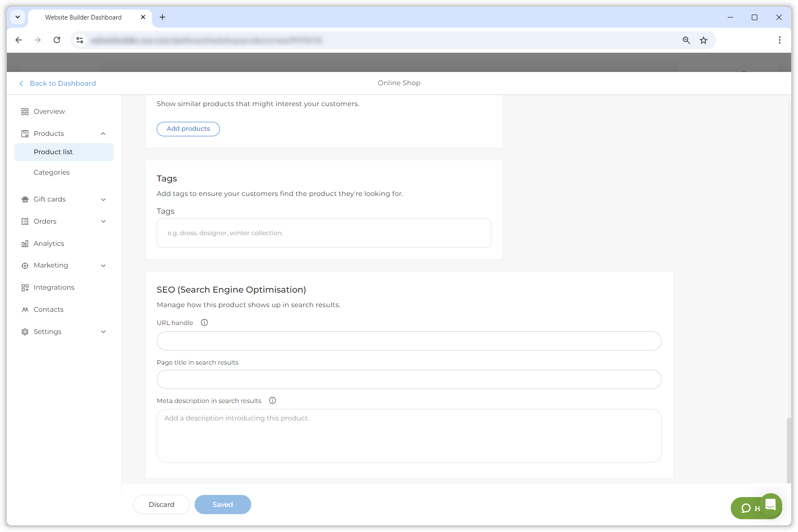Collapse the Products sidebar menu
The image size is (798, 532).
(x=103, y=134)
